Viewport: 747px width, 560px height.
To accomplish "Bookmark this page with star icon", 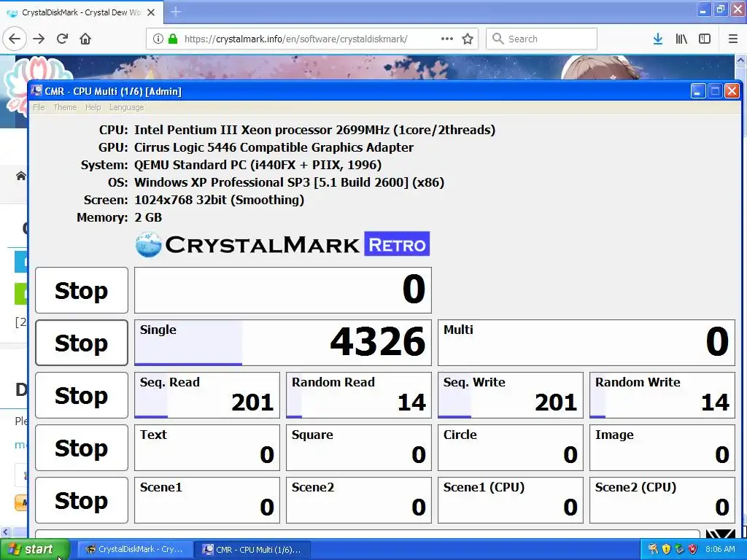I will point(468,39).
